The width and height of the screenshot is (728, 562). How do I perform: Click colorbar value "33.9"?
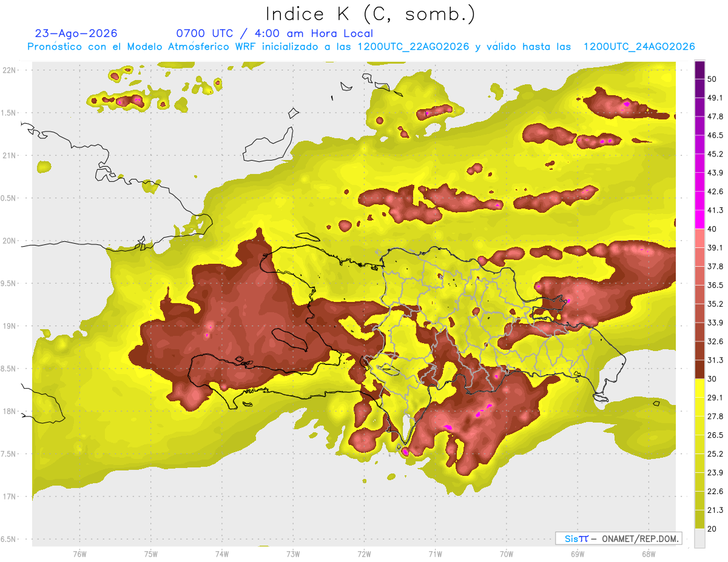(x=715, y=323)
